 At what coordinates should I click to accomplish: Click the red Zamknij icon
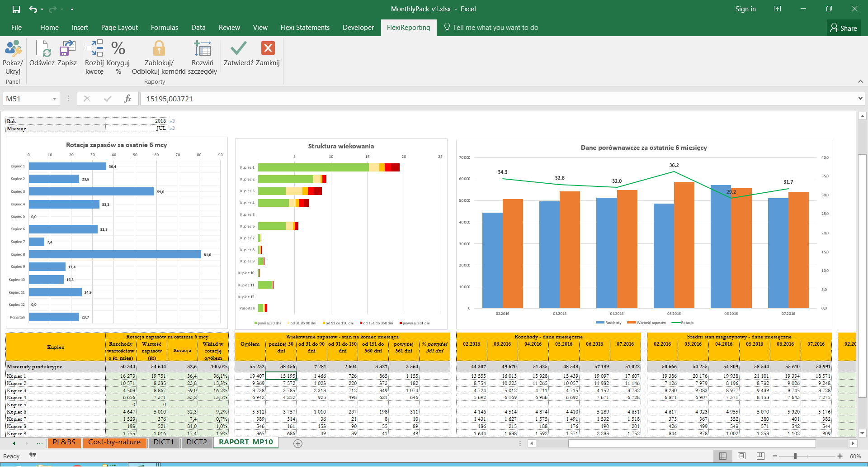pos(268,48)
